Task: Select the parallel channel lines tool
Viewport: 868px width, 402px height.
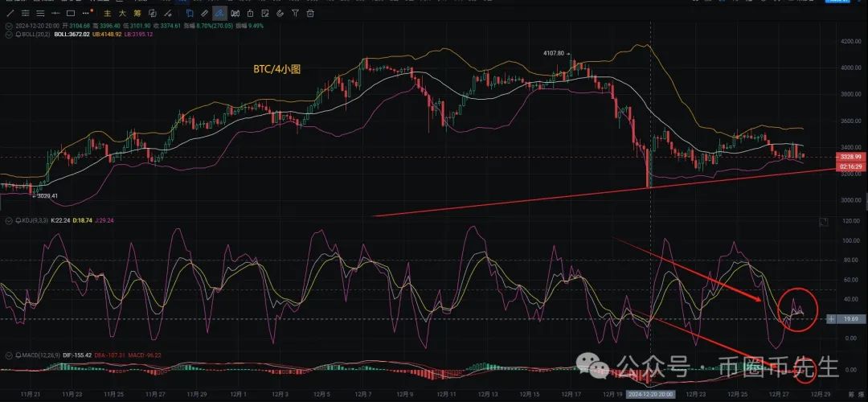Action: point(26,13)
